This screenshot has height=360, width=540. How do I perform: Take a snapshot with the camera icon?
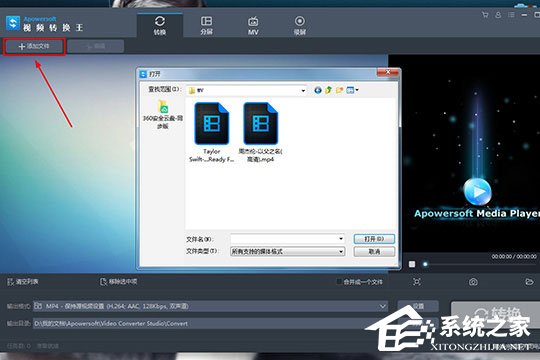[473, 282]
